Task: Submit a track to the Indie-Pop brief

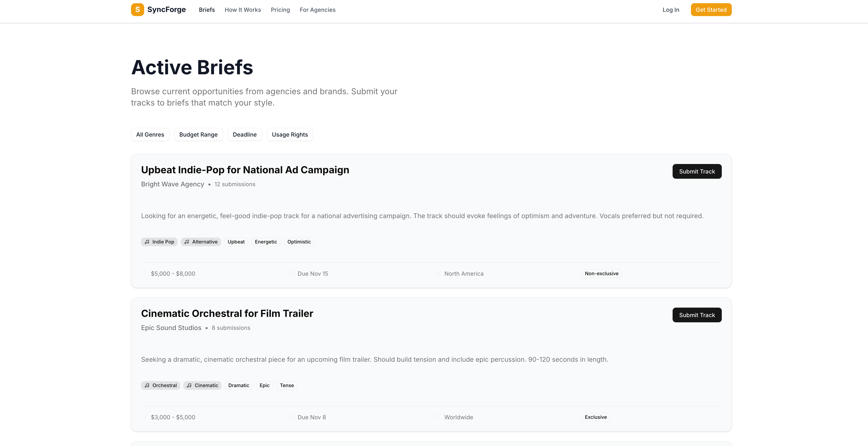Action: (697, 171)
